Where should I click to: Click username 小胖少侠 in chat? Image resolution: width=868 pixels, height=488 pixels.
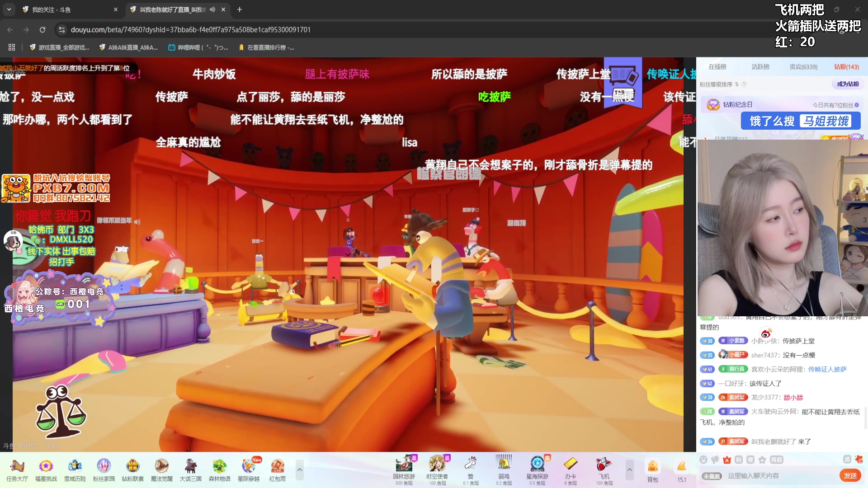[764, 341]
